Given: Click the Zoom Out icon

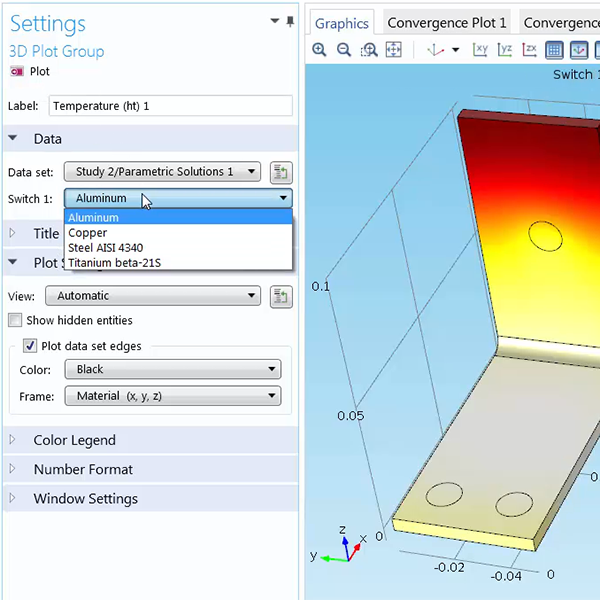Looking at the screenshot, I should coord(344,50).
